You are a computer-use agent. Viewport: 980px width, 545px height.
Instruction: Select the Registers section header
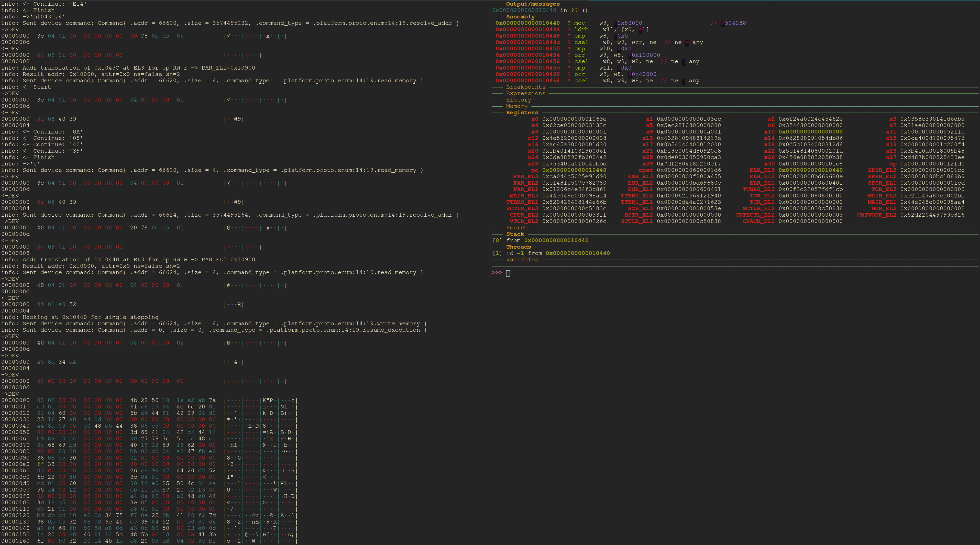[522, 113]
